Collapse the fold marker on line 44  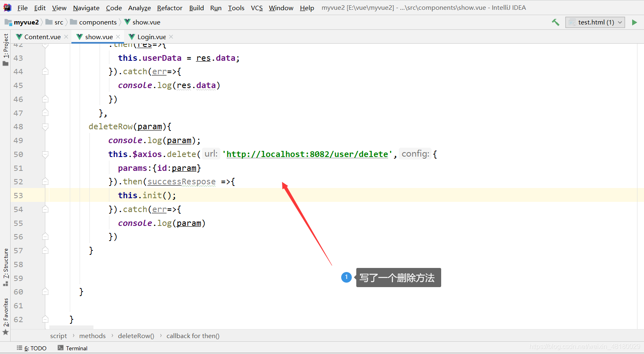click(x=45, y=71)
